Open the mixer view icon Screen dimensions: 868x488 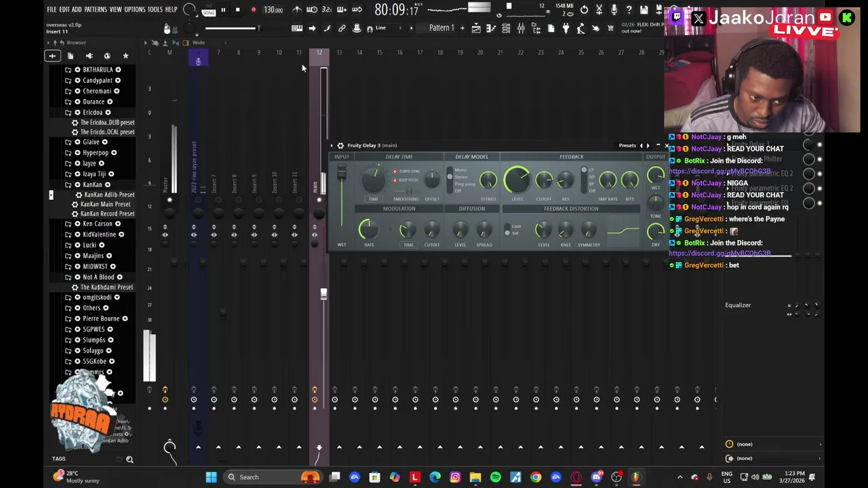(521, 28)
